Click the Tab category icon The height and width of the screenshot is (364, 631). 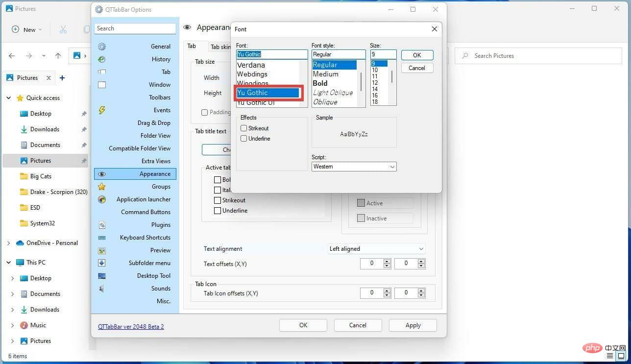pos(102,72)
